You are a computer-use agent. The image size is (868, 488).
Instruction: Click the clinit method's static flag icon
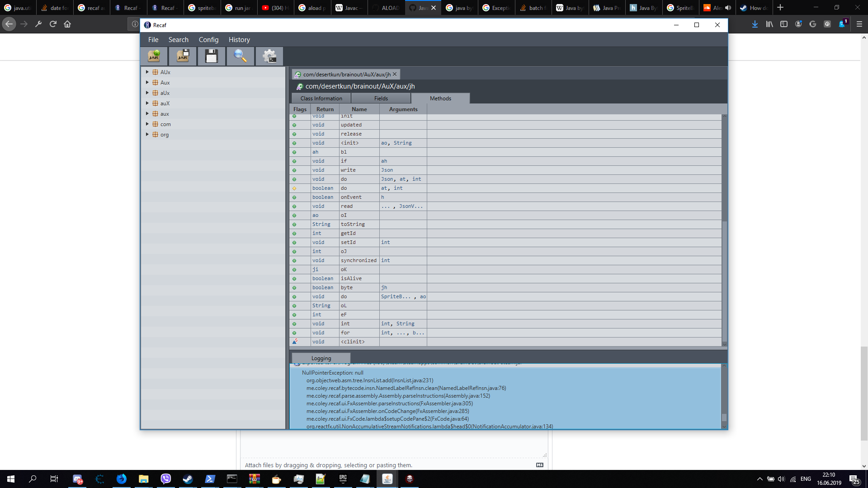pyautogui.click(x=295, y=342)
